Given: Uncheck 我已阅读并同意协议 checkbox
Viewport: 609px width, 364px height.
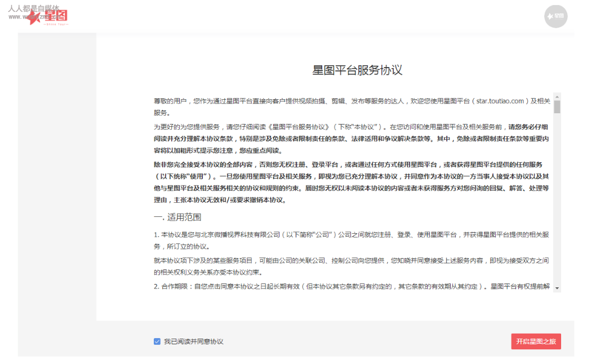Looking at the screenshot, I should [157, 341].
